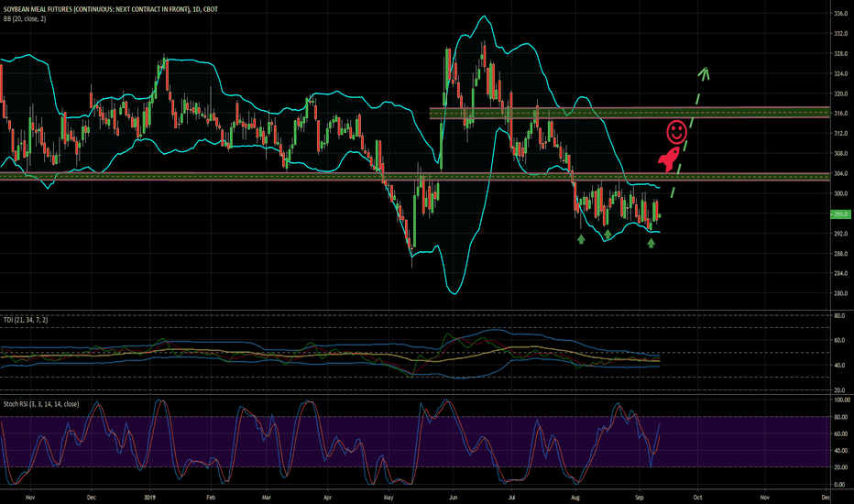Image resolution: width=854 pixels, height=504 pixels.
Task: Click the 300.0 price axis label
Action: point(840,193)
